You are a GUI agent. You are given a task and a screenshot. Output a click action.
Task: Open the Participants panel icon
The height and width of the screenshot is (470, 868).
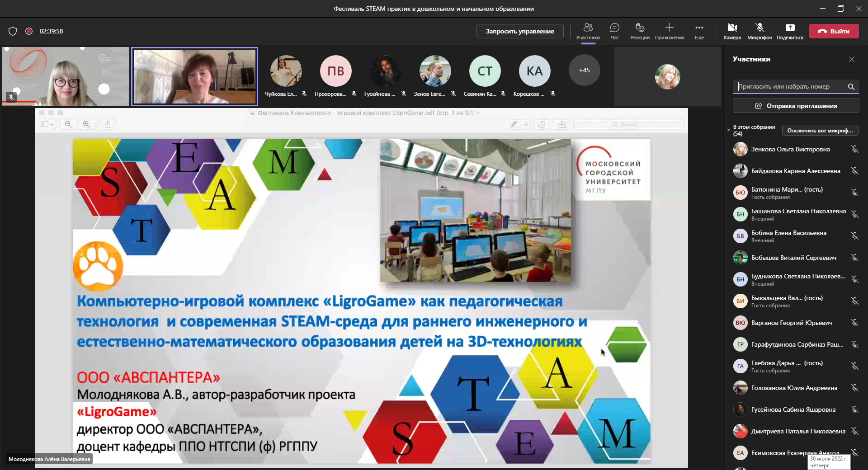click(x=588, y=28)
